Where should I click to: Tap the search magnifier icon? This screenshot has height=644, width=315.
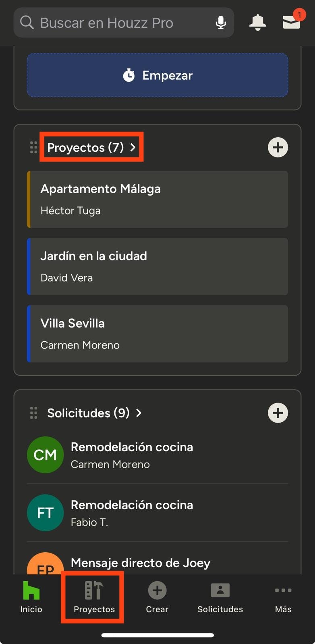pyautogui.click(x=27, y=23)
